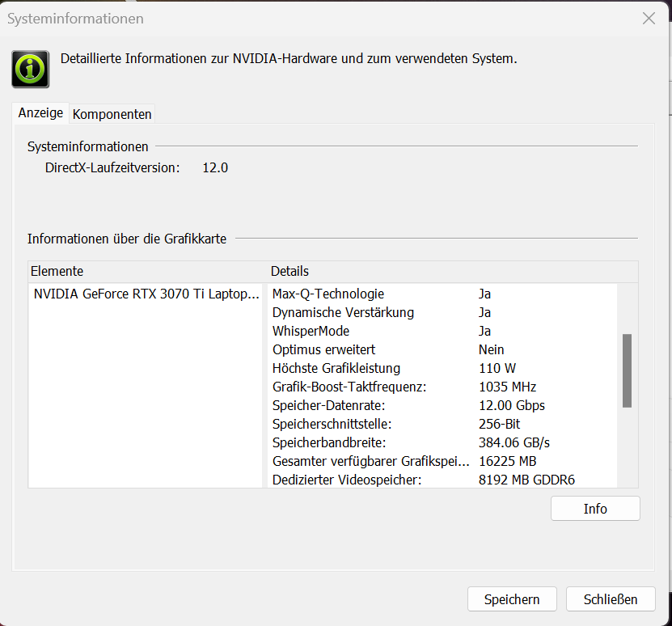Click the Speichern button
Image resolution: width=672 pixels, height=626 pixels.
tap(512, 599)
